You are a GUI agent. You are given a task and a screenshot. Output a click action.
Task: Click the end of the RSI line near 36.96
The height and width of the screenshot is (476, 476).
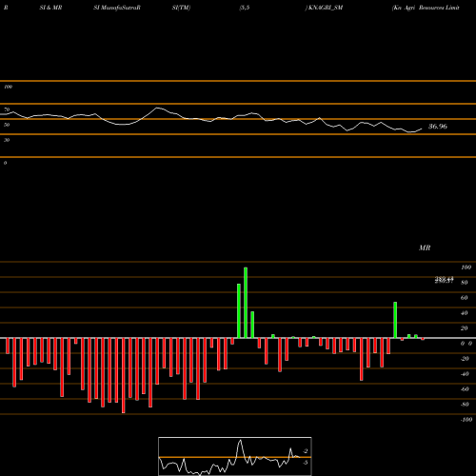pyautogui.click(x=422, y=129)
